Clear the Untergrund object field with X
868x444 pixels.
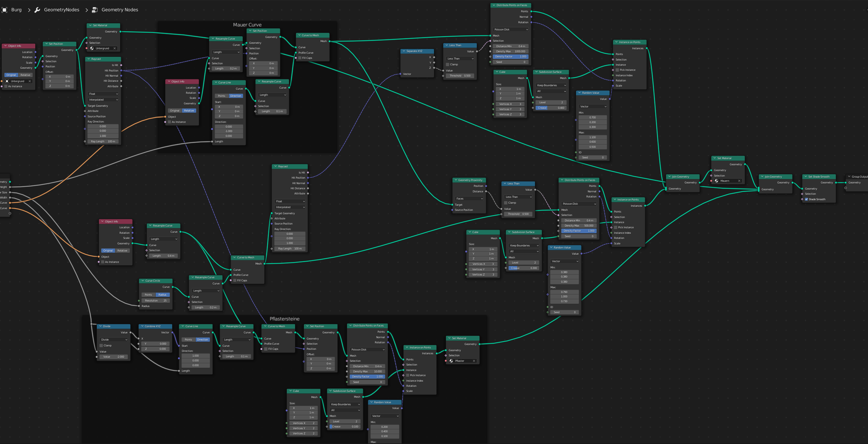click(x=30, y=81)
